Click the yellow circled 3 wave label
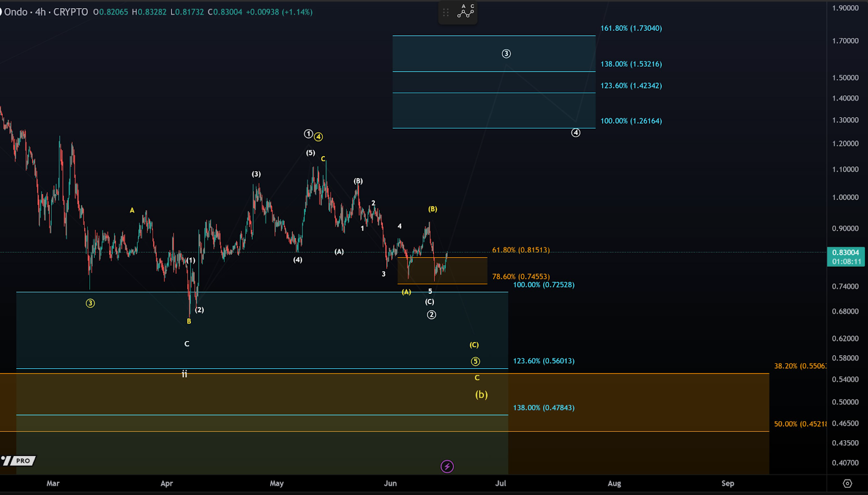The image size is (868, 495). [x=90, y=303]
